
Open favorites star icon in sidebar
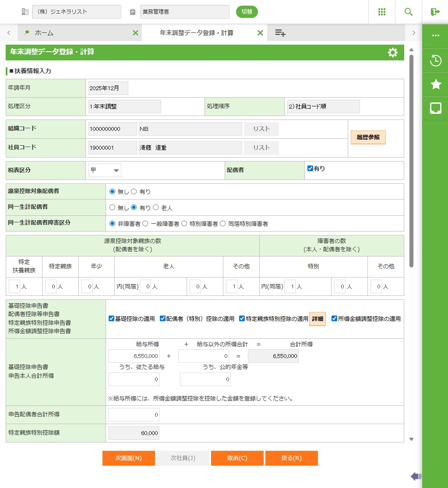point(435,84)
